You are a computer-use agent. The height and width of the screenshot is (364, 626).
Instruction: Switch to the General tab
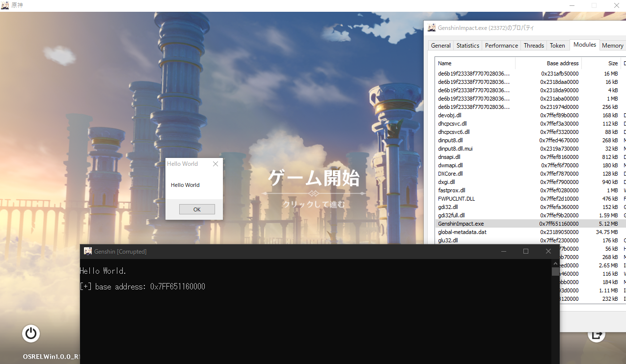(440, 46)
